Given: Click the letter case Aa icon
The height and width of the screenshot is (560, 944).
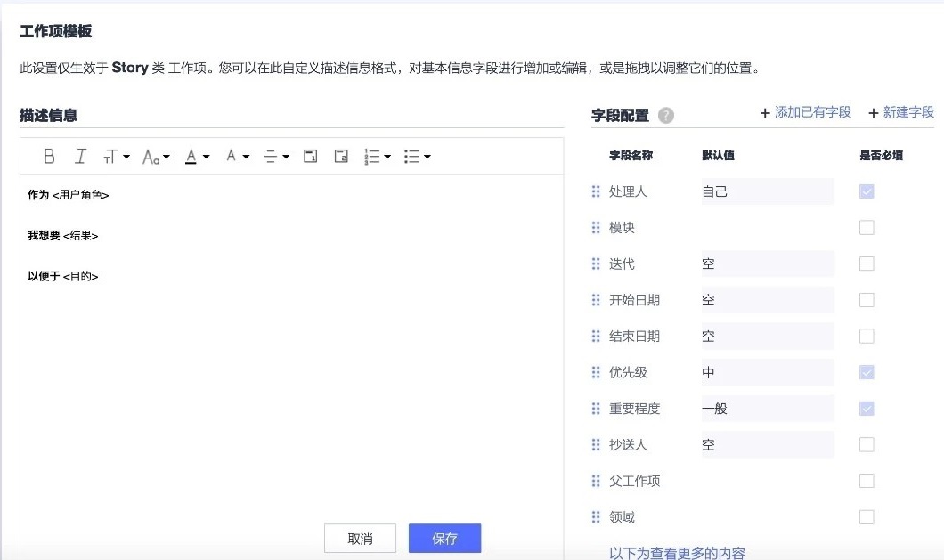Looking at the screenshot, I should click(x=151, y=157).
